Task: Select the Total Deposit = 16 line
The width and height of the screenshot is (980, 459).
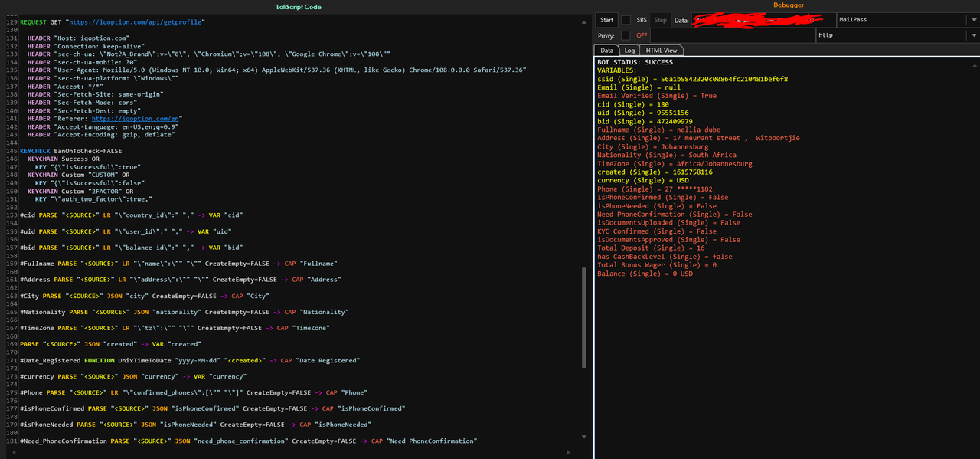Action: pyautogui.click(x=651, y=248)
